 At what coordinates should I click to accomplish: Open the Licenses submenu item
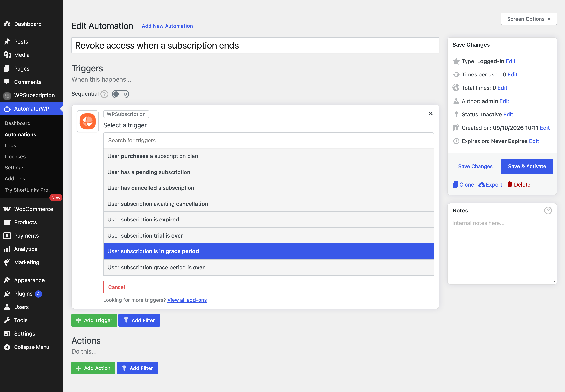pyautogui.click(x=15, y=156)
